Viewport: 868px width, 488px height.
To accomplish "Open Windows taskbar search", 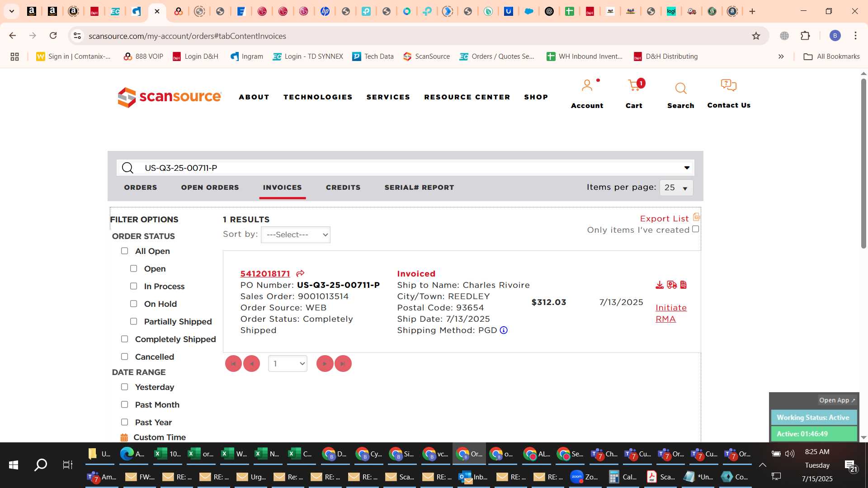I will pyautogui.click(x=41, y=465).
